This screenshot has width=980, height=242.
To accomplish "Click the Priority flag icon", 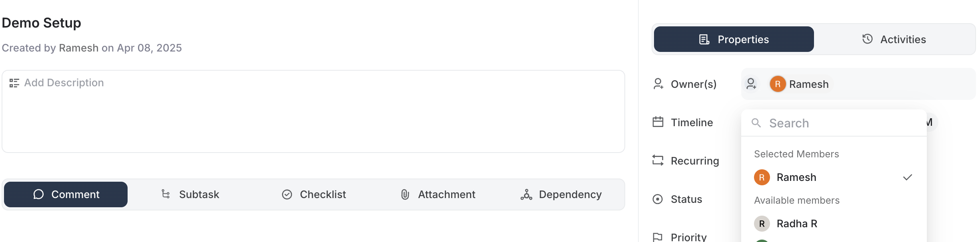I will (658, 237).
